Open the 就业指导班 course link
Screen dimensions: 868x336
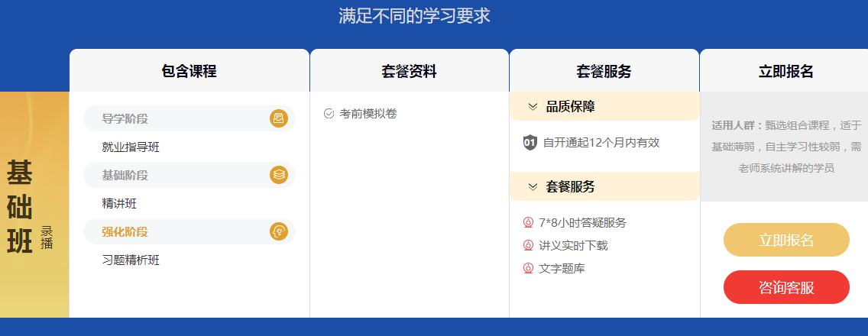click(x=131, y=147)
